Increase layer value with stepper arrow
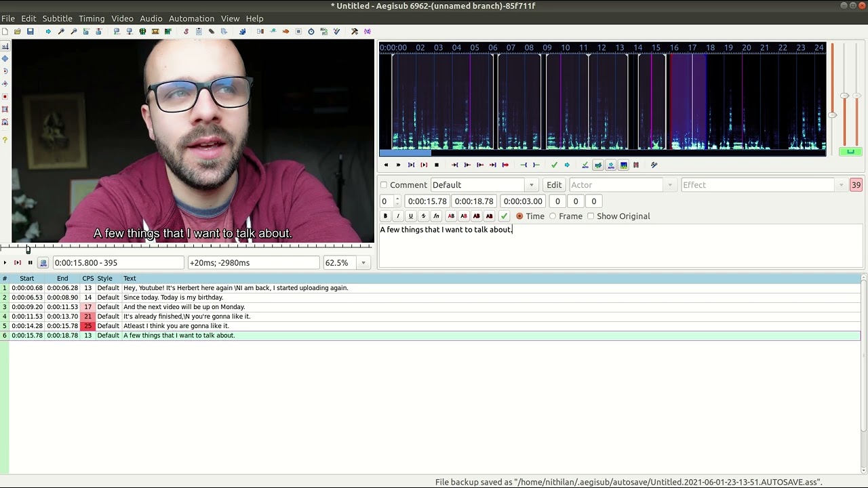The width and height of the screenshot is (868, 488). coord(397,198)
